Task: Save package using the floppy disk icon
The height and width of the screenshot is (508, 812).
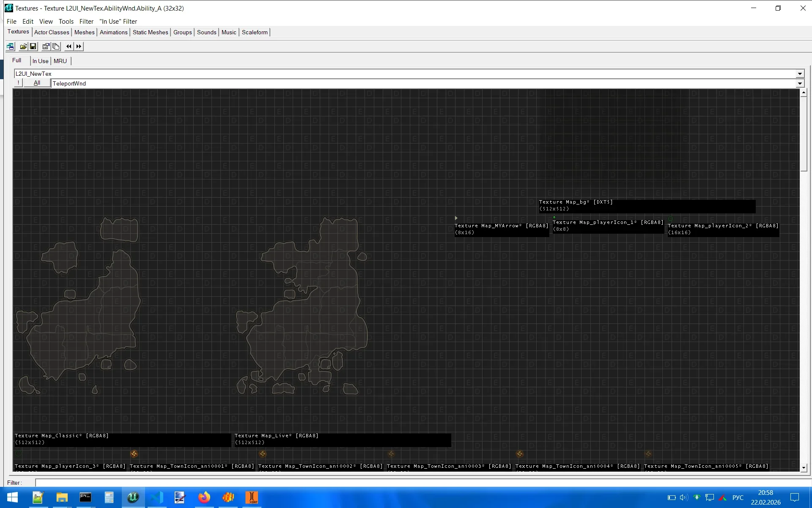Action: coord(33,47)
